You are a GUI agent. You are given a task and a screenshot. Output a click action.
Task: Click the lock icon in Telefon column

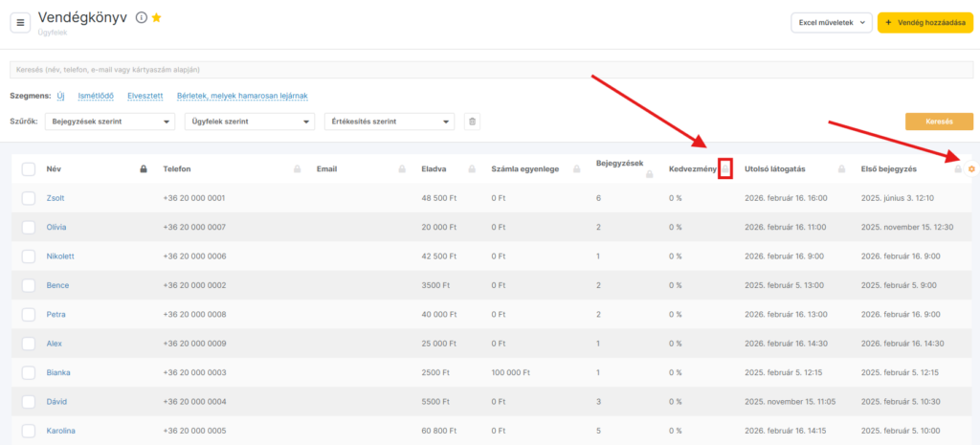click(297, 169)
